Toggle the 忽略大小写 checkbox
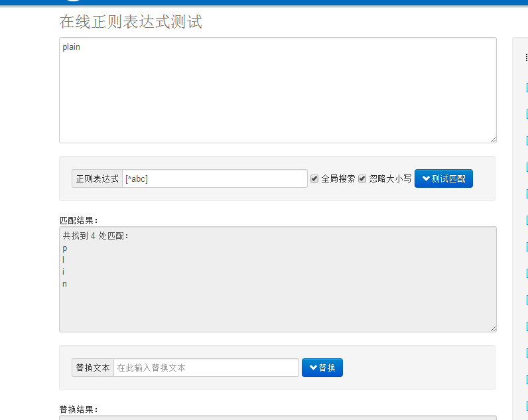The image size is (528, 420). (362, 178)
